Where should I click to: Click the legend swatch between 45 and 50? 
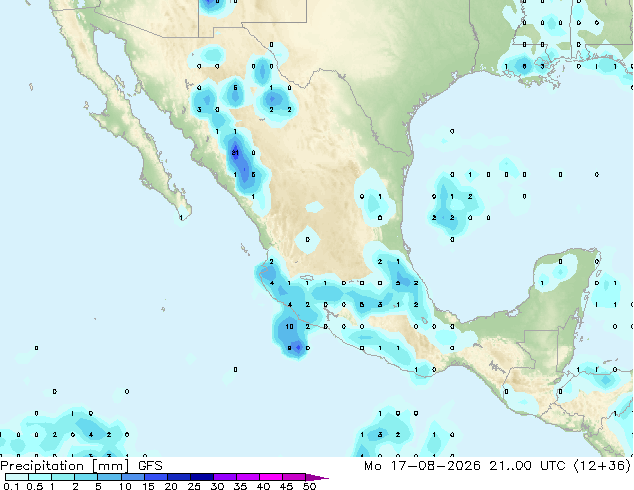pos(294,477)
